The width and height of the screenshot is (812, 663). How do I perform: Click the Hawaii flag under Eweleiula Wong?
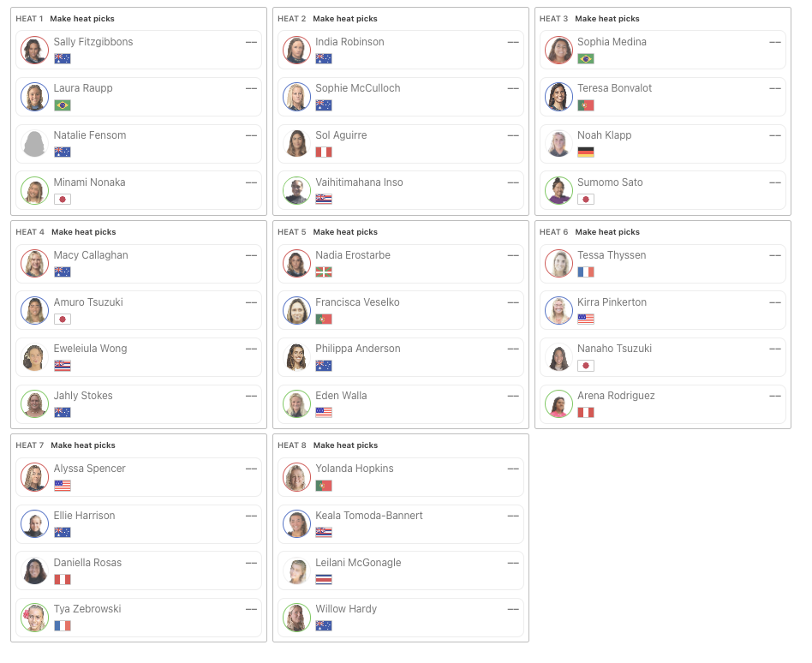63,366
